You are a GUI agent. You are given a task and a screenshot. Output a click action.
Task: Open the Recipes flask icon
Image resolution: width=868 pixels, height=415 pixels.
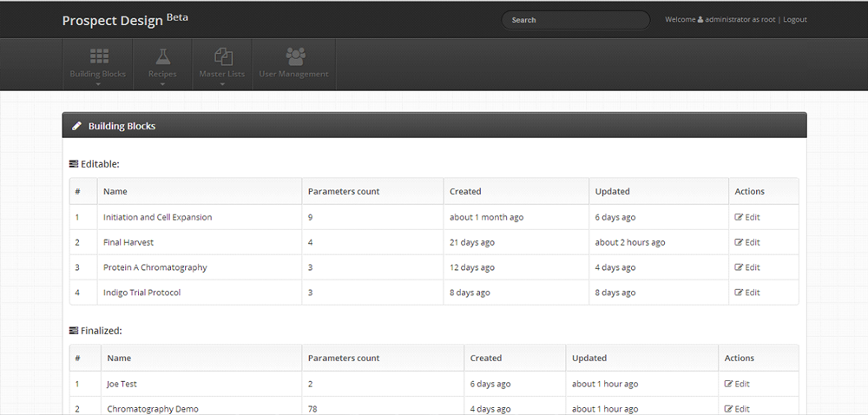click(x=163, y=56)
